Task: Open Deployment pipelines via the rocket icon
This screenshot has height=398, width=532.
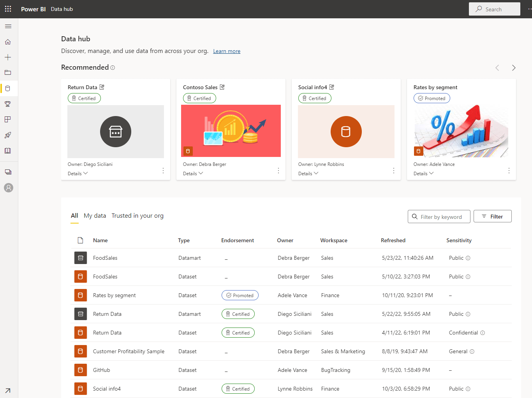Action: pos(8,135)
